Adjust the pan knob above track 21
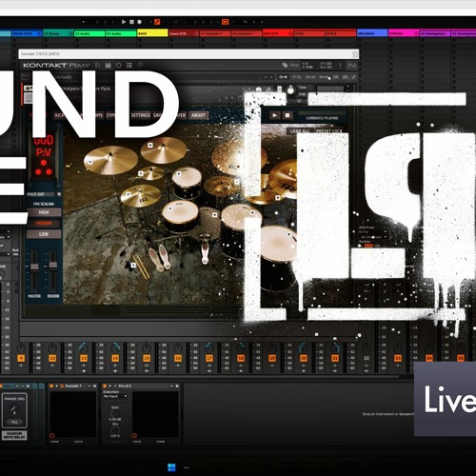 click(335, 347)
